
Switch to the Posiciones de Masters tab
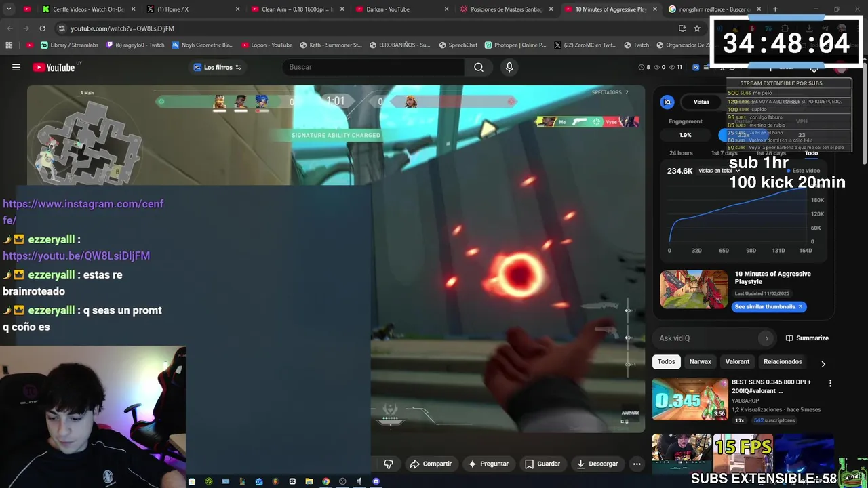[x=507, y=9]
